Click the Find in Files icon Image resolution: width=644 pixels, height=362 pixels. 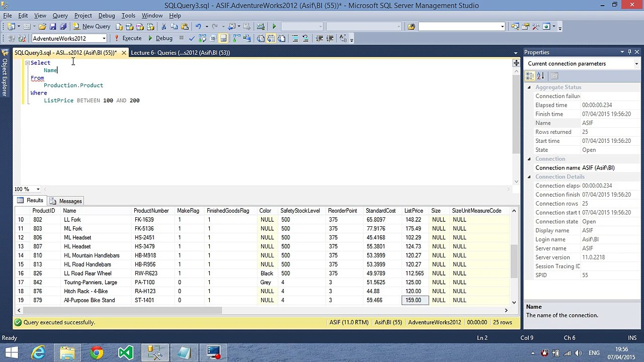tap(412, 26)
